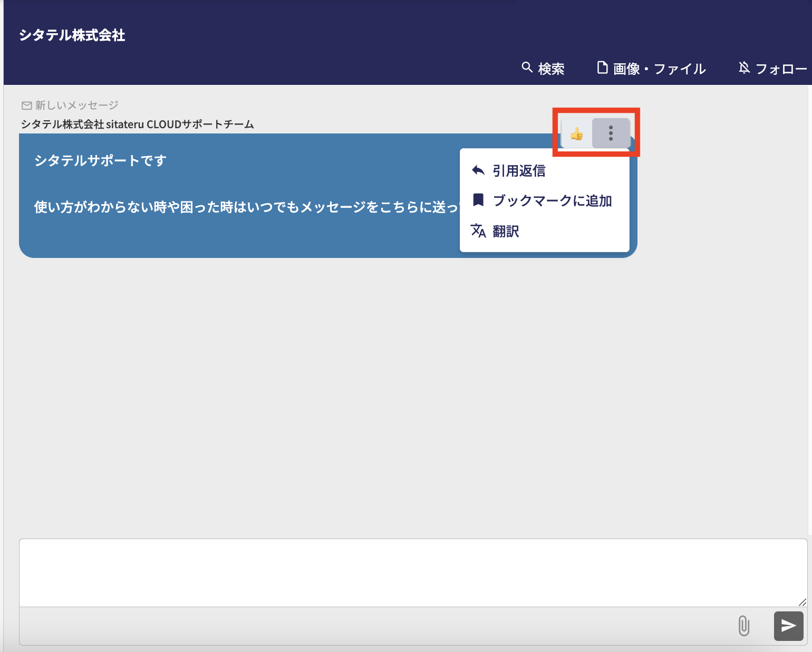Click the bookmark icon in the menu
This screenshot has height=652, width=812.
point(478,200)
